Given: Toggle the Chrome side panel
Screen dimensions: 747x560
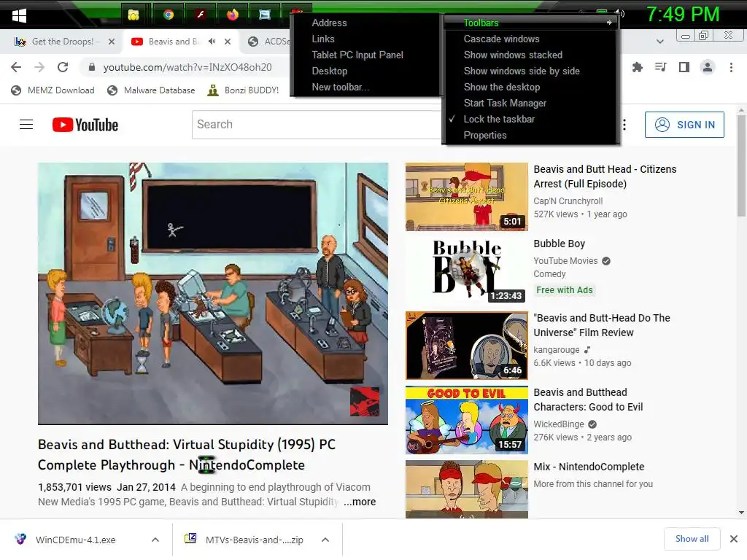Looking at the screenshot, I should [684, 67].
